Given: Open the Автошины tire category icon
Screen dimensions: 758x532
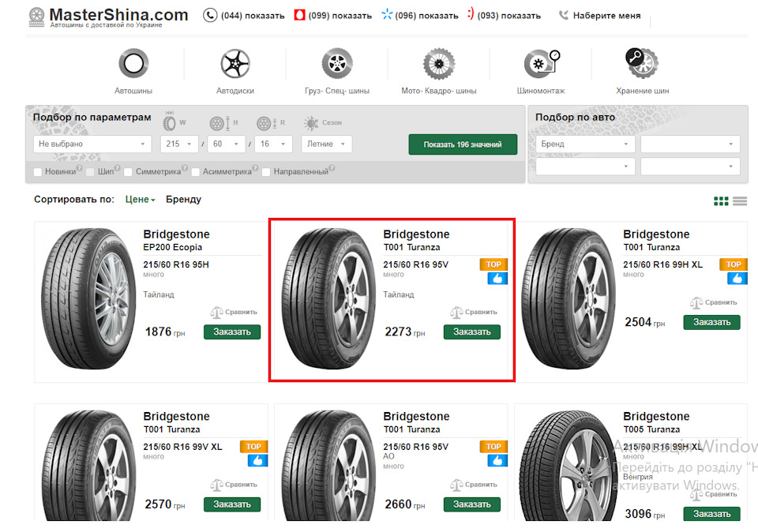Looking at the screenshot, I should coord(134,63).
